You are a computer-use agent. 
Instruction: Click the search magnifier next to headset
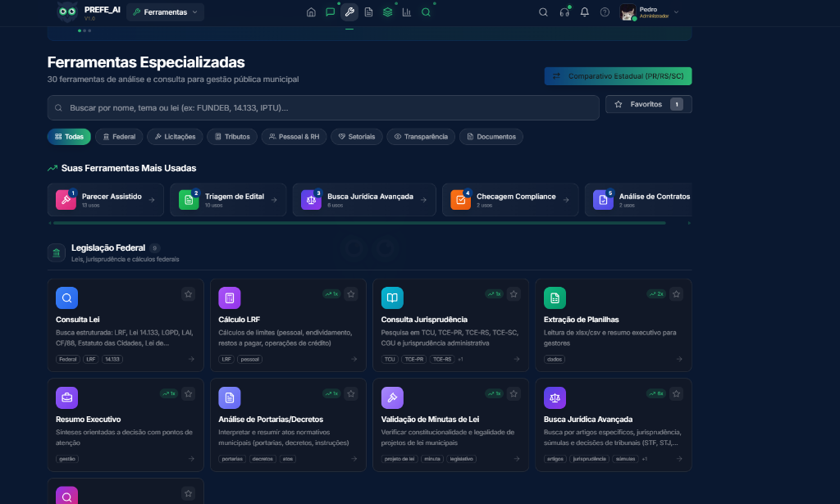click(543, 11)
